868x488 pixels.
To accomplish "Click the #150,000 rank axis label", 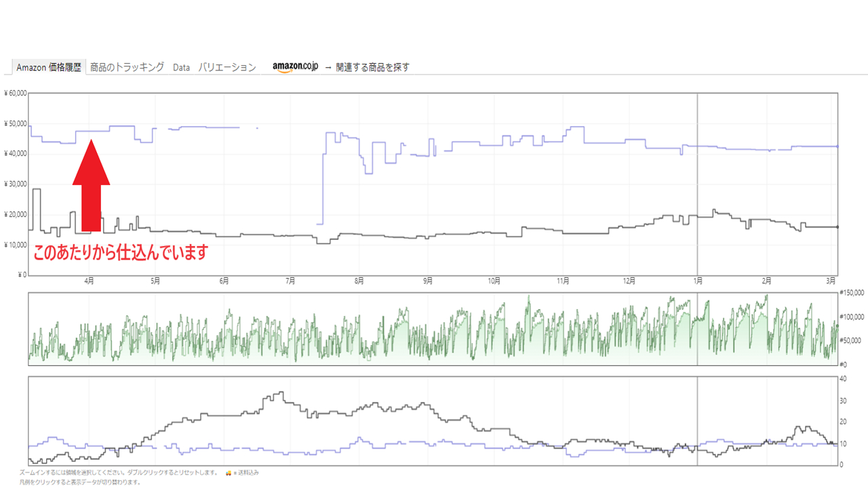I will (x=852, y=293).
